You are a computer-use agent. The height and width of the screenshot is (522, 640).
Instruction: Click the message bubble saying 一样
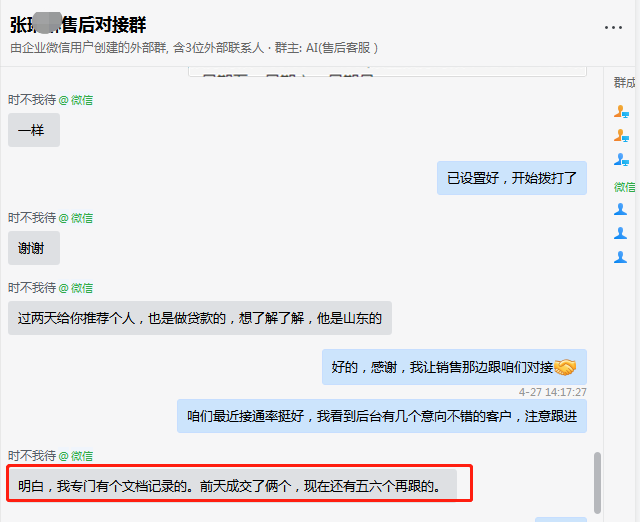point(34,130)
